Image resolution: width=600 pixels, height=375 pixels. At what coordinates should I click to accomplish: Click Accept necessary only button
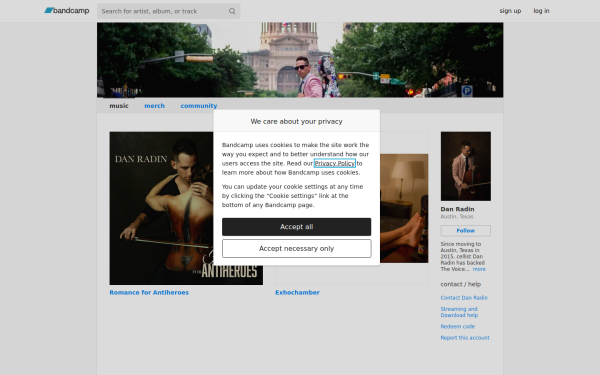click(297, 249)
